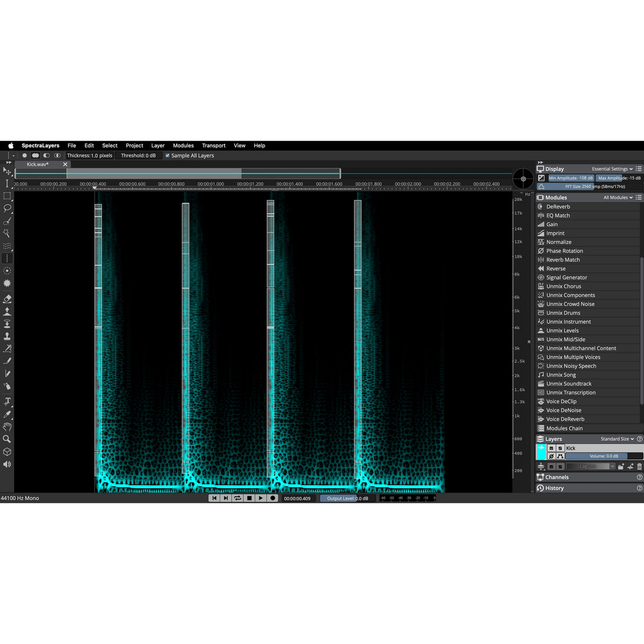The height and width of the screenshot is (644, 644).
Task: Activate the Zoom magnifier tool
Action: [x=7, y=439]
